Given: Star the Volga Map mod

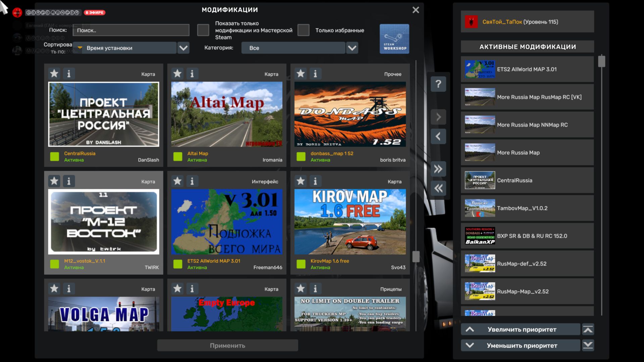Looking at the screenshot, I should pos(54,289).
